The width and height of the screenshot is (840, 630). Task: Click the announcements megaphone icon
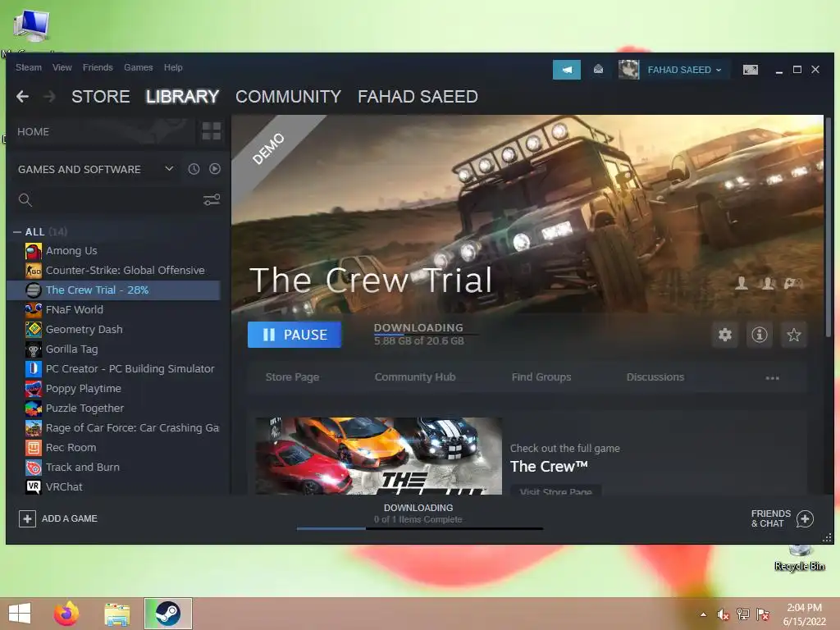[x=566, y=70]
